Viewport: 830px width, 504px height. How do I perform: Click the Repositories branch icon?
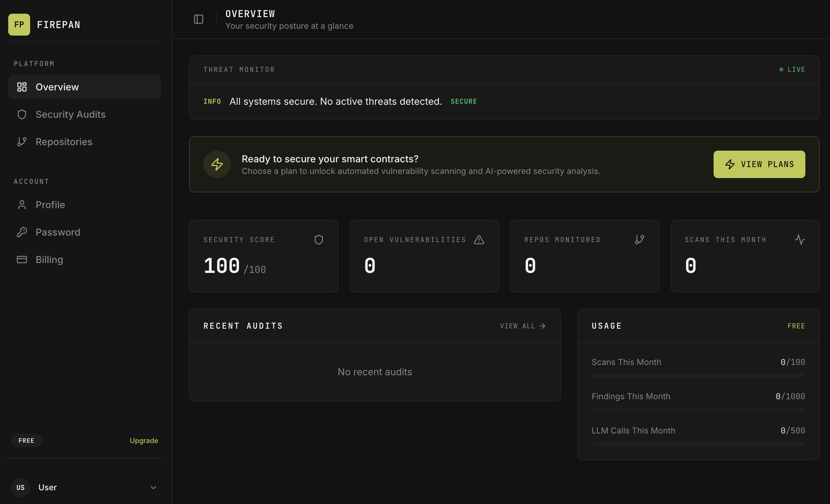22,141
